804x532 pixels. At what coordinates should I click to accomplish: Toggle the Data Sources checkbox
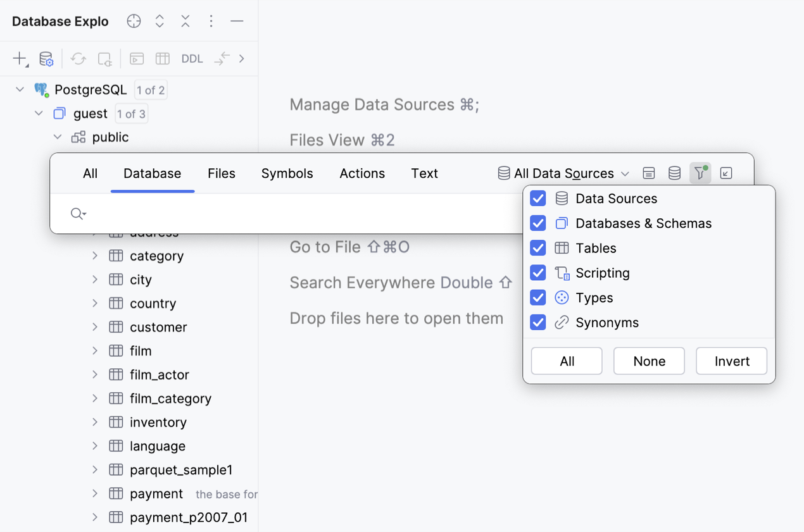[538, 199]
